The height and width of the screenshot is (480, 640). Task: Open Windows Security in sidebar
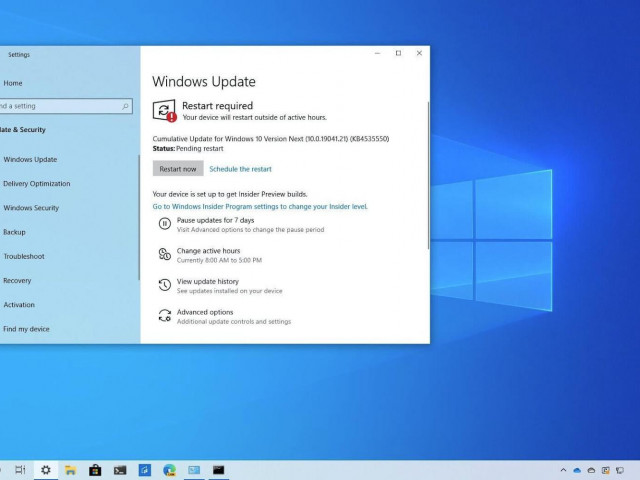pos(31,208)
